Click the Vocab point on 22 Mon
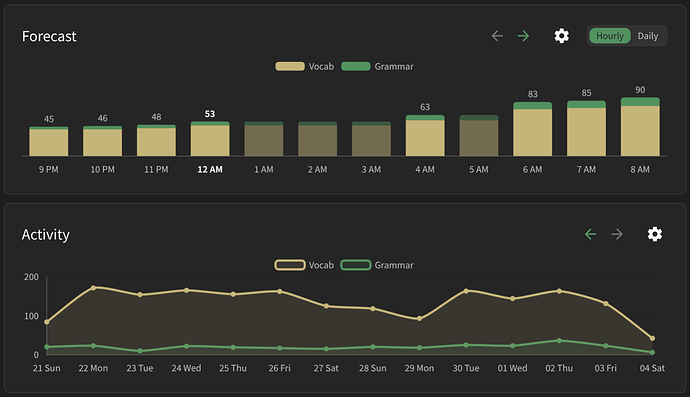Image resolution: width=690 pixels, height=397 pixels. coord(93,288)
